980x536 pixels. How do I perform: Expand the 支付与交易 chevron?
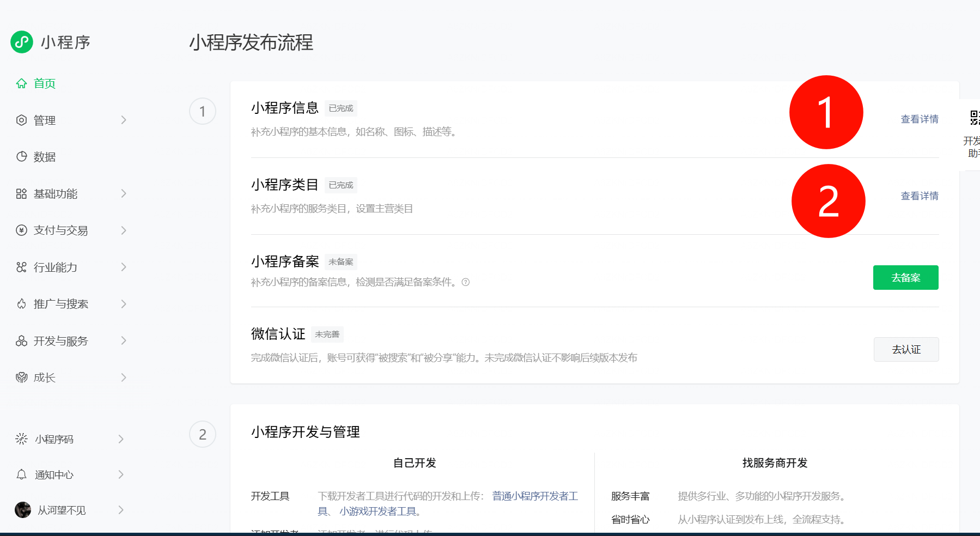[x=124, y=230]
